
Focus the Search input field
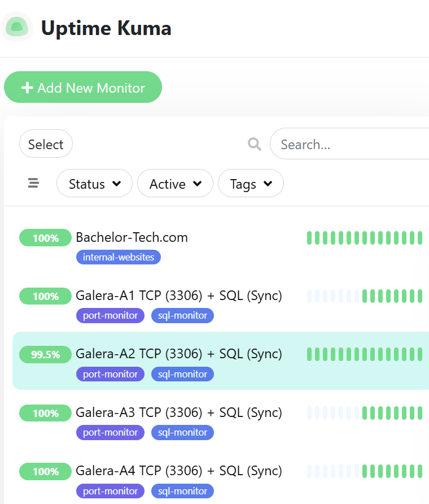click(x=350, y=145)
